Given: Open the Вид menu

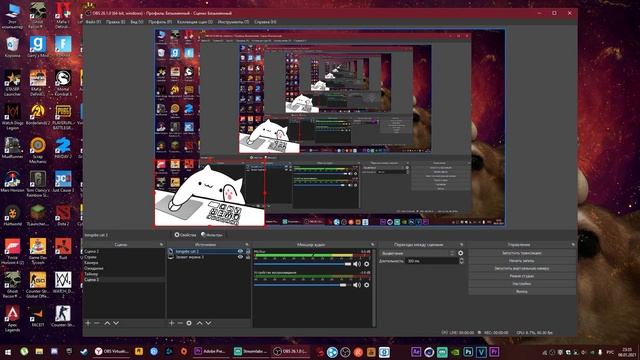Looking at the screenshot, I should [137, 22].
